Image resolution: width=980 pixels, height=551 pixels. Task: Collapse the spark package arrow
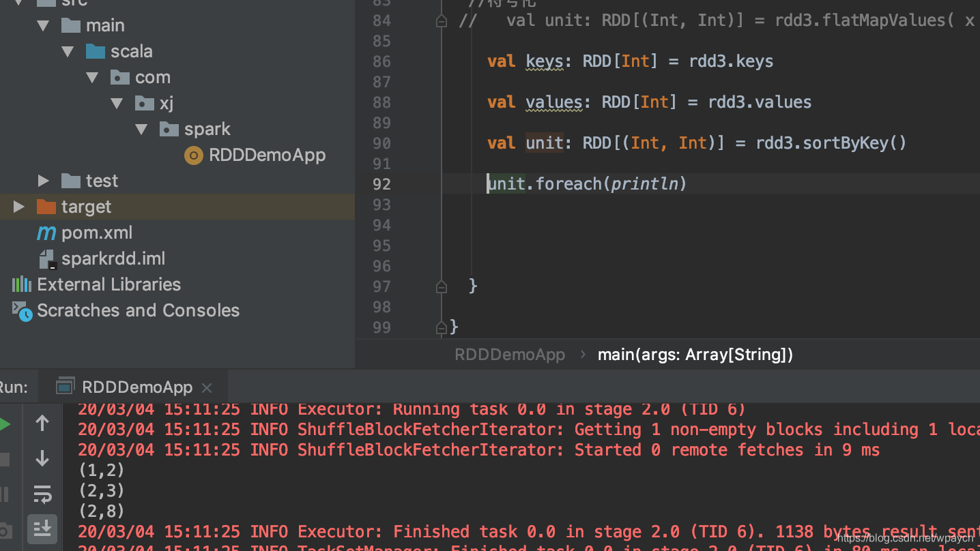141,130
